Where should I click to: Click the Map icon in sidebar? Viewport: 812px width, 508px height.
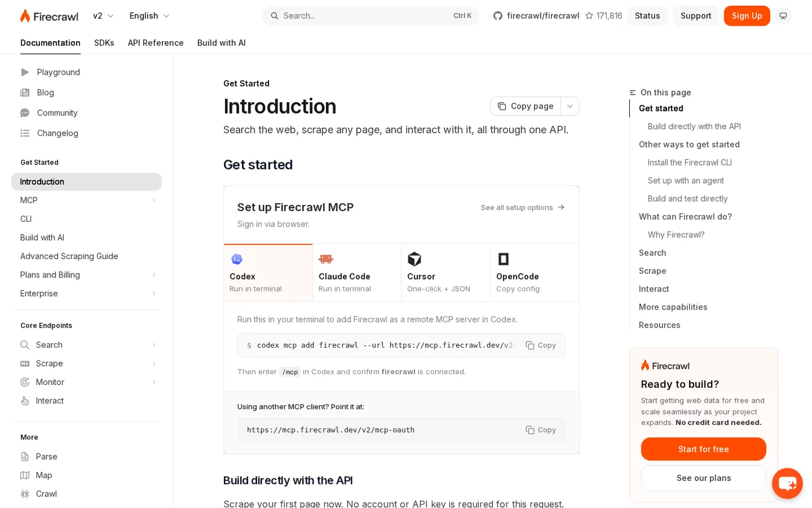coord(25,475)
